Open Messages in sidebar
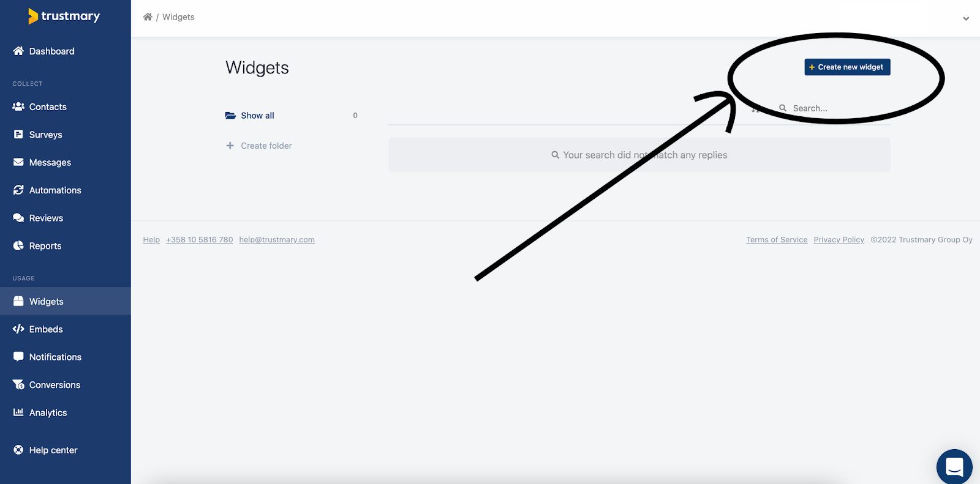Viewport: 980px width, 484px height. coord(66,162)
